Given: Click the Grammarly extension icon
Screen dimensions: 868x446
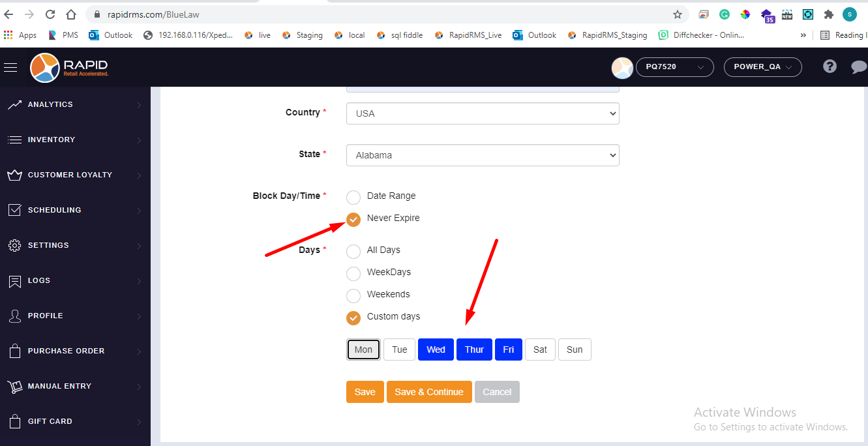Looking at the screenshot, I should 725,14.
